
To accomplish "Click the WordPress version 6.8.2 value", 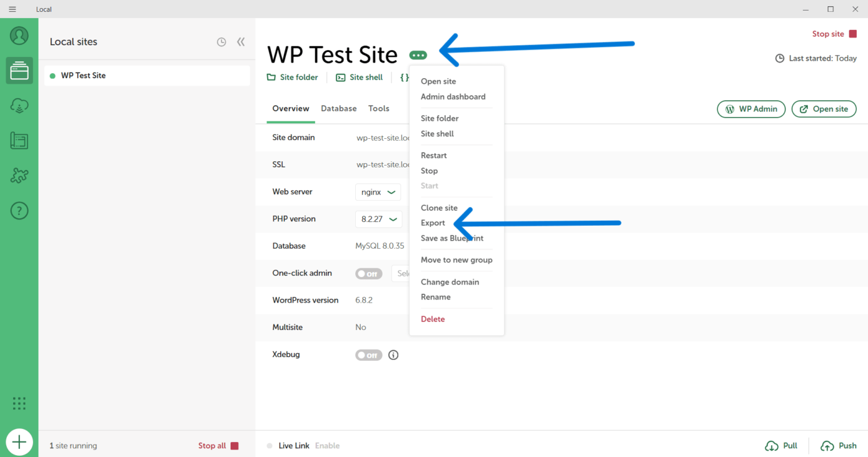I will click(x=364, y=300).
